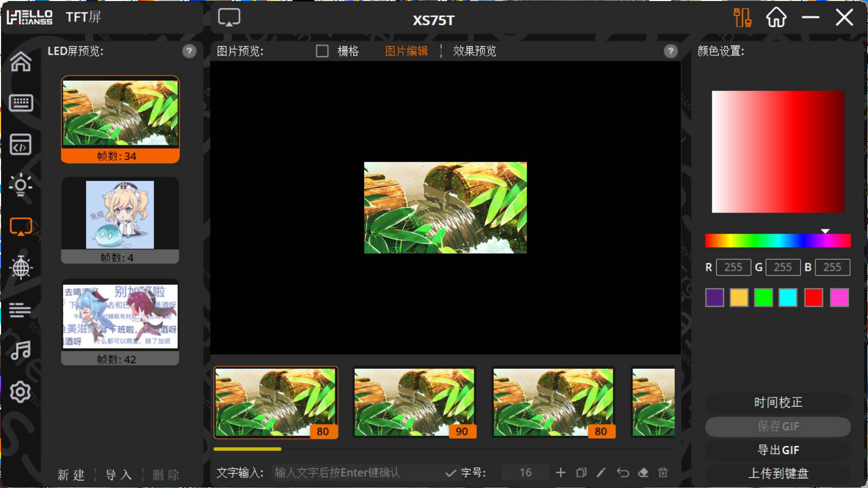Open the macro code editor in the sidebar
Viewport: 868px width, 488px height.
[x=21, y=144]
